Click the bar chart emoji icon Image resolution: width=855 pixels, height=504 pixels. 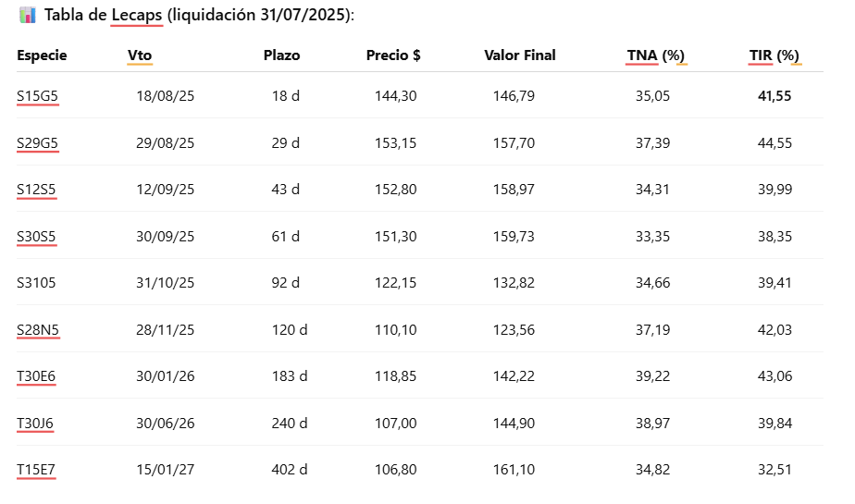tap(27, 15)
